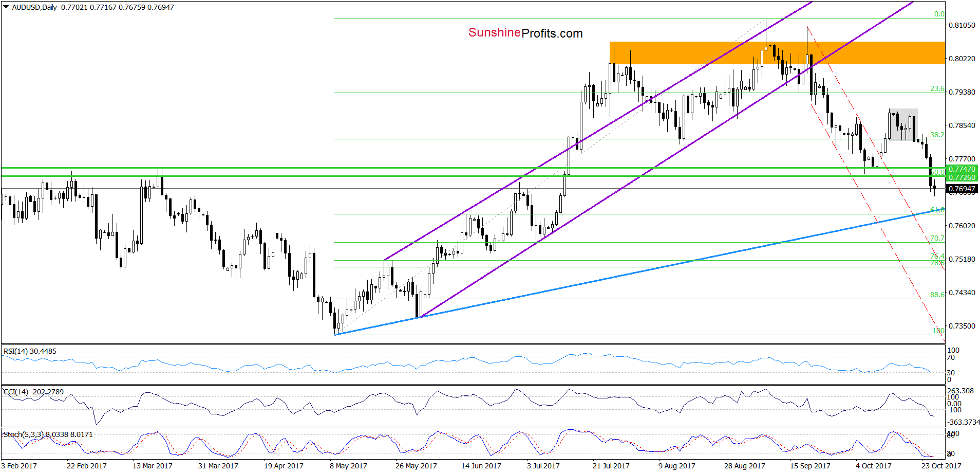
Task: Click the 21 Jul 2017 date label
Action: coord(611,466)
